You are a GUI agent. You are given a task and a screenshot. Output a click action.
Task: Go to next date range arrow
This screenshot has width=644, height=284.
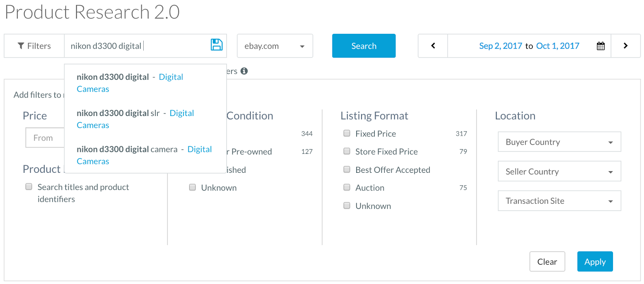coord(625,46)
